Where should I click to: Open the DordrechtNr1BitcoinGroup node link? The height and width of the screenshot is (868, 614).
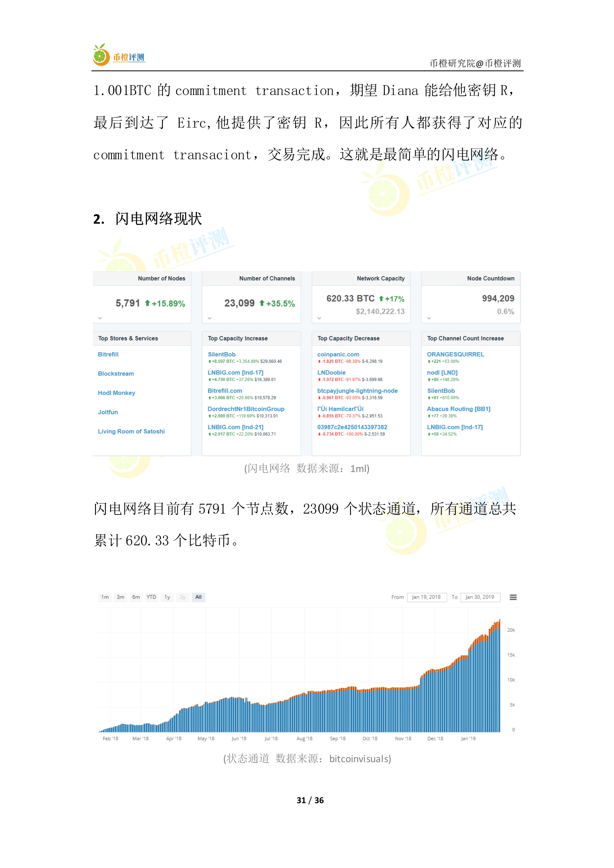(246, 409)
